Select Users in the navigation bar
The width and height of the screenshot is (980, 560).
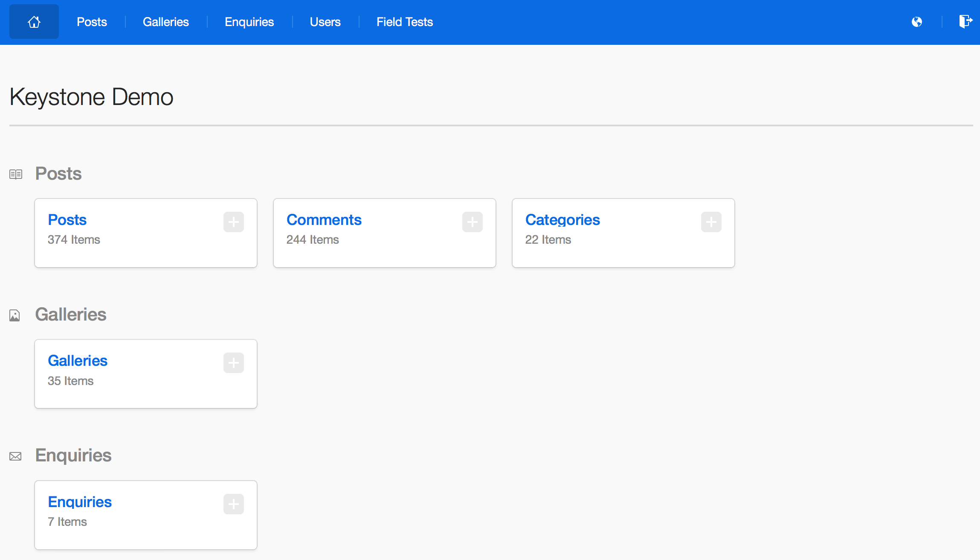(x=325, y=22)
